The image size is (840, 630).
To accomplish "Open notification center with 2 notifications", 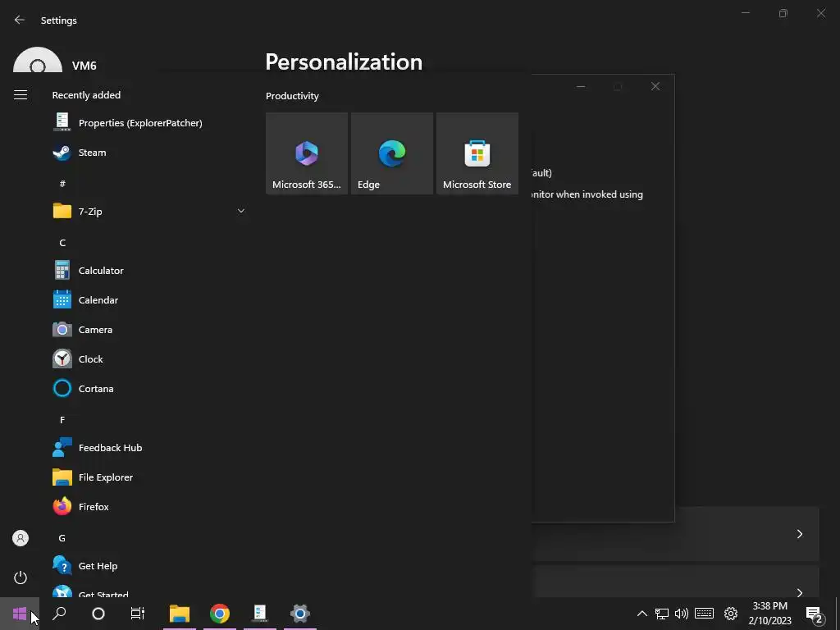I will click(x=815, y=614).
